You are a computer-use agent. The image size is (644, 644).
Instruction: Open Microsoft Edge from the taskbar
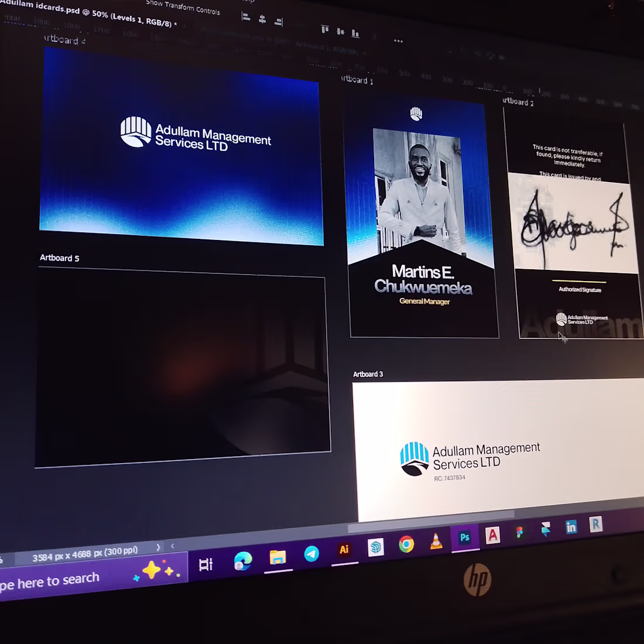point(243,561)
